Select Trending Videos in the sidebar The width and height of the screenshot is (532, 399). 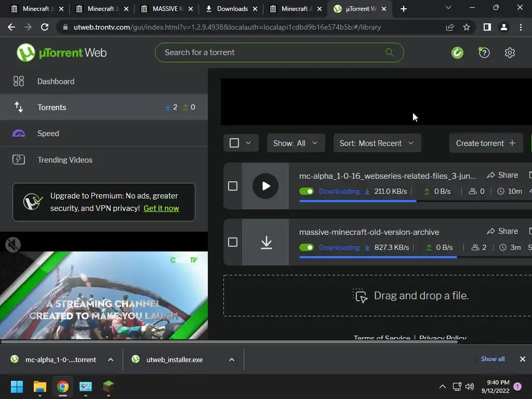tap(104, 159)
